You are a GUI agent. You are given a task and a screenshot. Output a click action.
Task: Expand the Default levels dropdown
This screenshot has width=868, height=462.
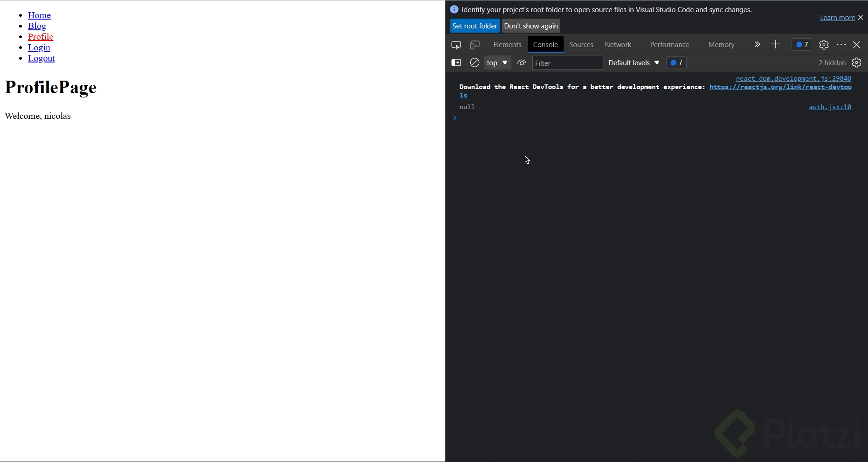point(634,62)
